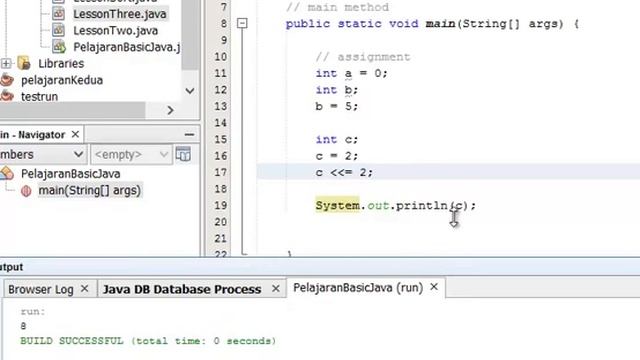Close the PelajaranBasicJava (run) tab
This screenshot has height=360, width=640.
(434, 287)
